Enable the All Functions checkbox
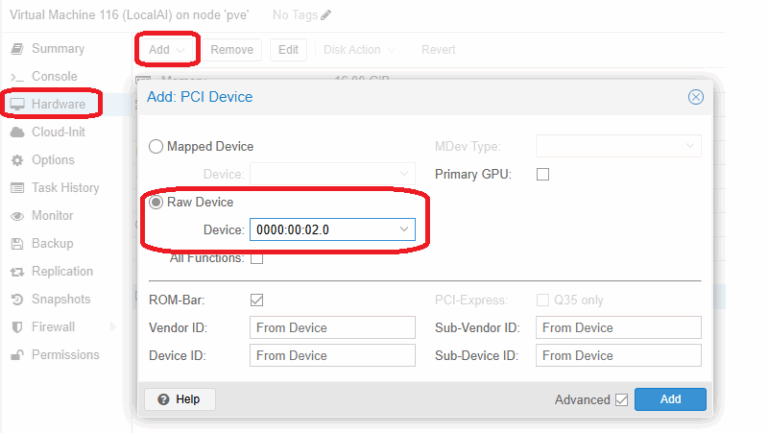This screenshot has height=433, width=768. click(x=257, y=258)
